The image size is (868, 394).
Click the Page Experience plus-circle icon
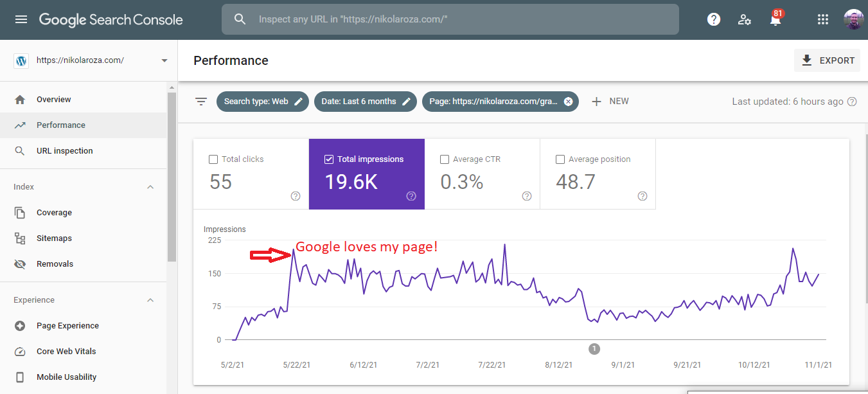(x=20, y=326)
